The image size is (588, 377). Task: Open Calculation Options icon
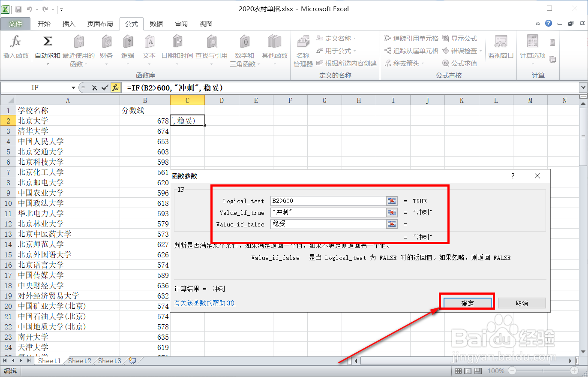pos(533,42)
